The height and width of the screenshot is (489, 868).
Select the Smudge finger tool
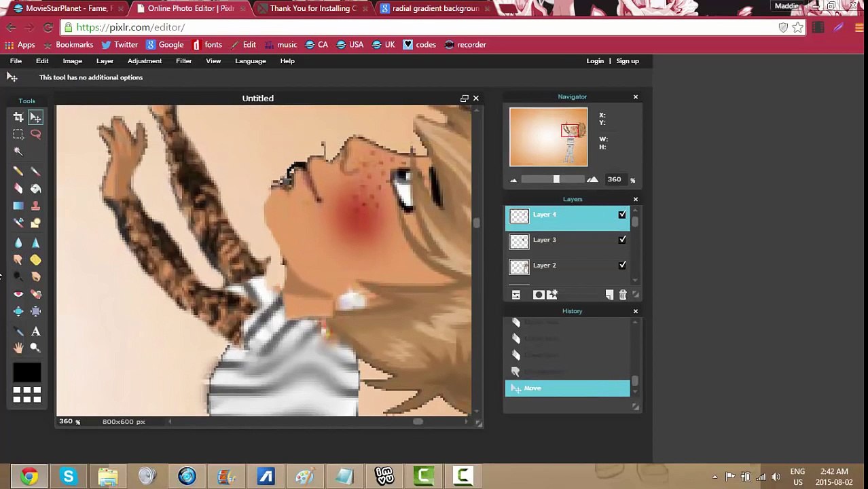pyautogui.click(x=18, y=259)
